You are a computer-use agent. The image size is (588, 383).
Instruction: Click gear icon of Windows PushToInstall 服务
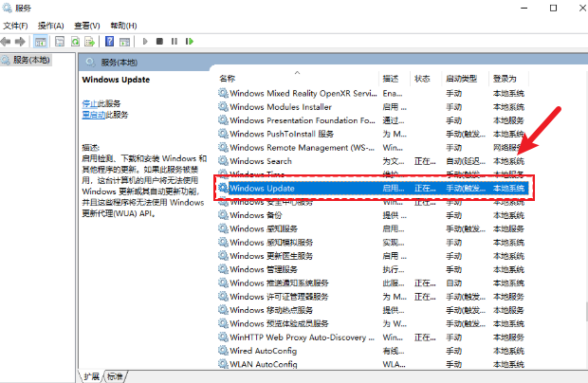(223, 135)
